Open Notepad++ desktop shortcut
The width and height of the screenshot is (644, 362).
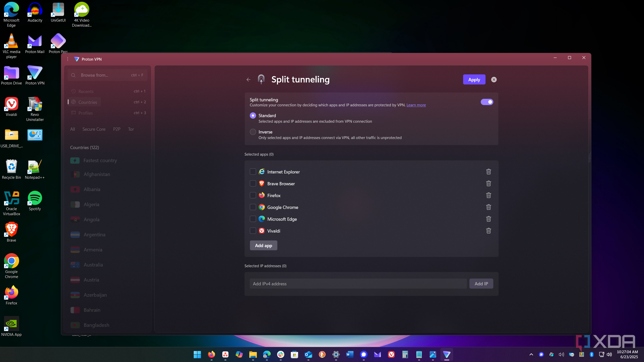[35, 170]
